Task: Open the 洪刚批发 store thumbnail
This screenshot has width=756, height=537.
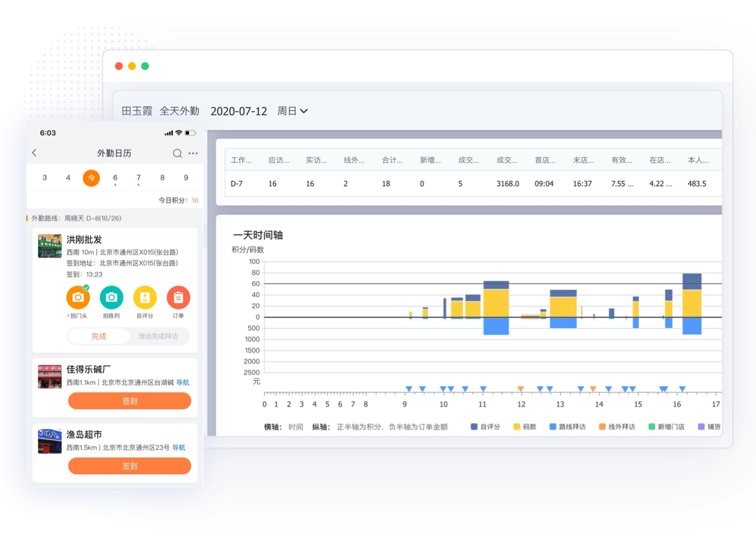Action: [x=50, y=246]
